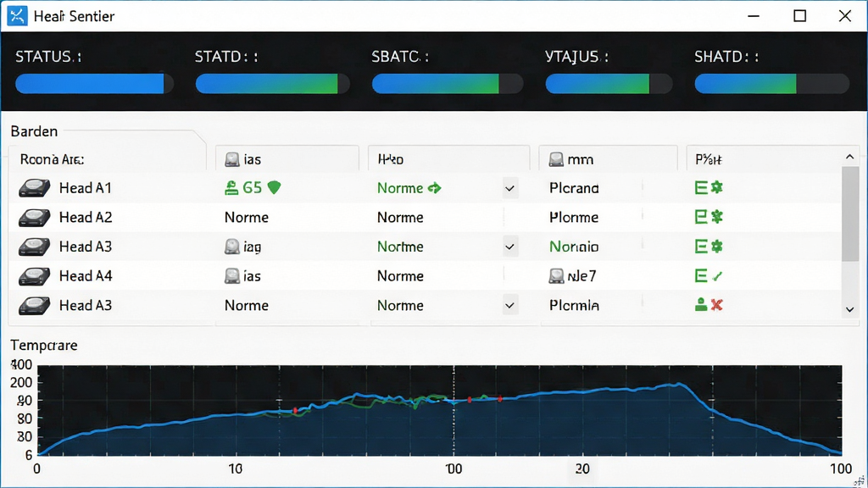868x488 pixels.
Task: Click the YTAJUS progress bar
Action: point(609,84)
